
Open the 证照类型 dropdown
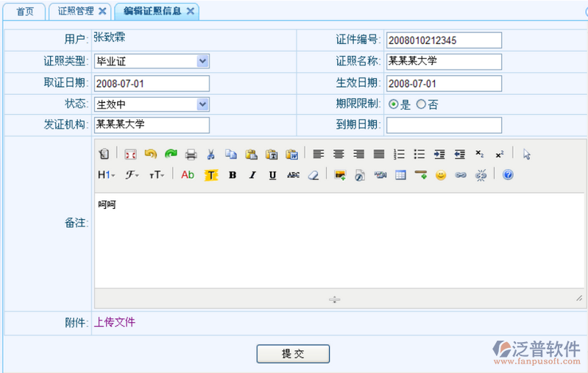point(202,61)
